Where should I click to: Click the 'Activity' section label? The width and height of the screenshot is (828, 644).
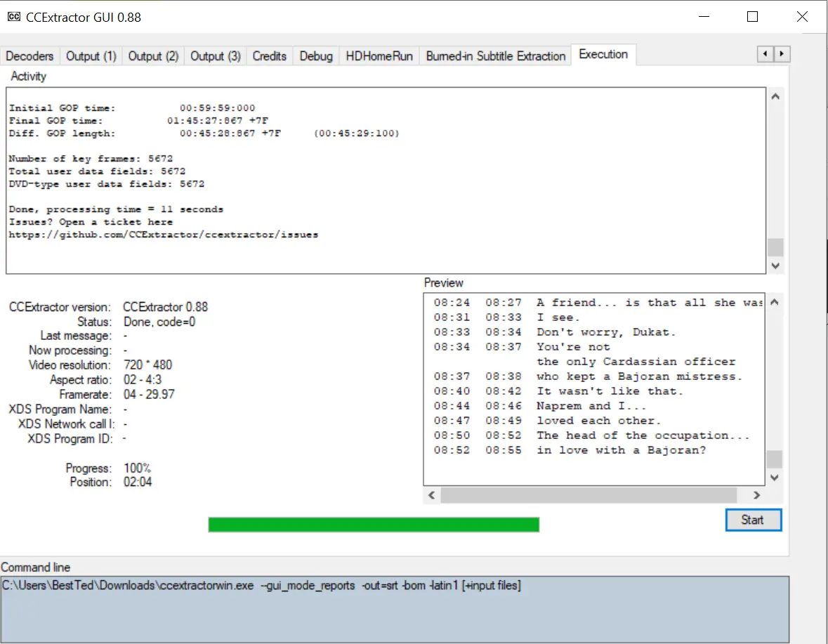coord(29,77)
